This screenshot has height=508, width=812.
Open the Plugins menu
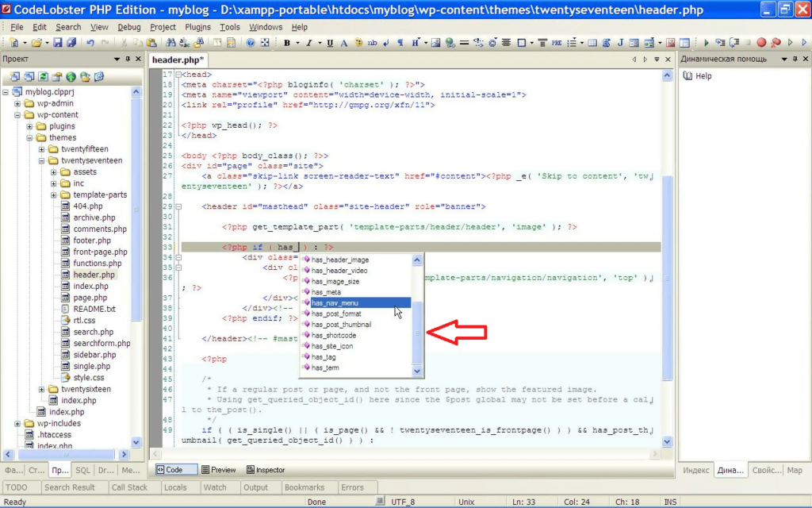pos(197,27)
